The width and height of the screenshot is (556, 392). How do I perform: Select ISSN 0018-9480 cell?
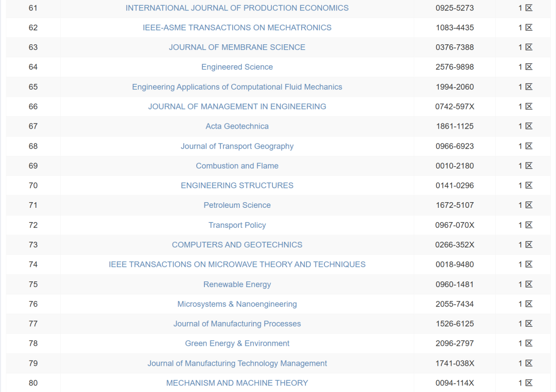(x=455, y=264)
